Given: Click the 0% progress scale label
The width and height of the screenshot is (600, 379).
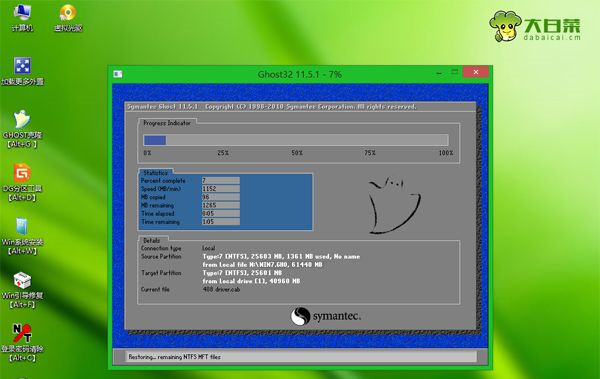Looking at the screenshot, I should (x=147, y=153).
